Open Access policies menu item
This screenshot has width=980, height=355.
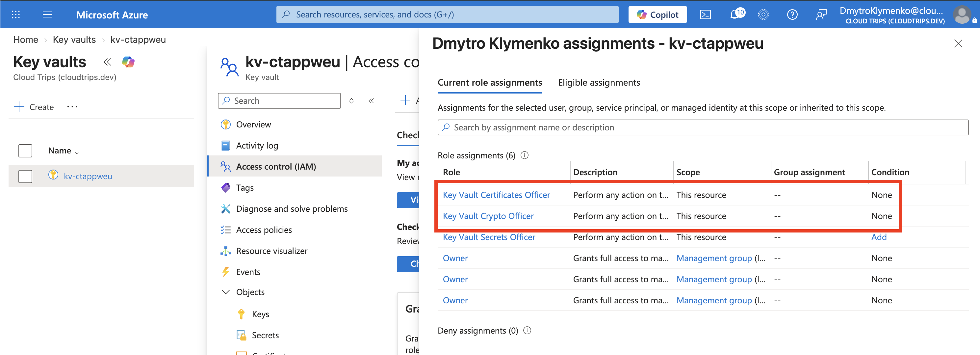264,230
